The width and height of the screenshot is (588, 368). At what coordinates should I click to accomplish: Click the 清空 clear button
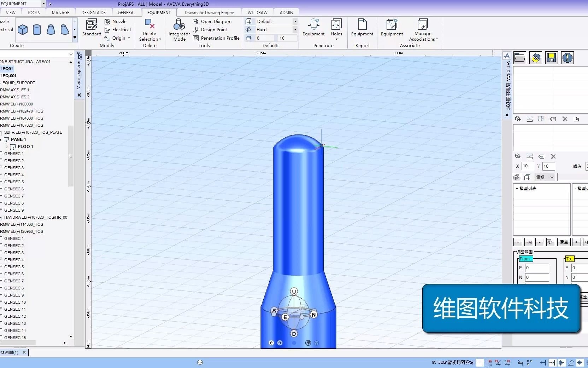point(563,242)
